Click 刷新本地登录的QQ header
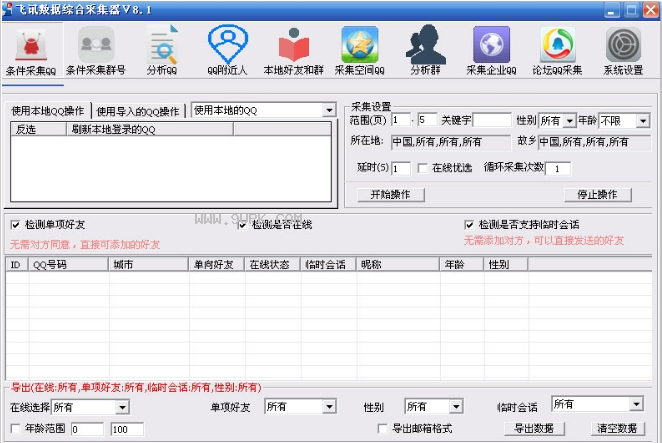The width and height of the screenshot is (662, 443). click(149, 129)
